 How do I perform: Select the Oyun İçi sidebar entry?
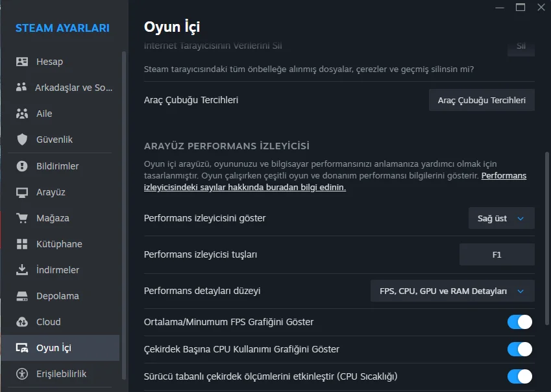[x=60, y=348]
